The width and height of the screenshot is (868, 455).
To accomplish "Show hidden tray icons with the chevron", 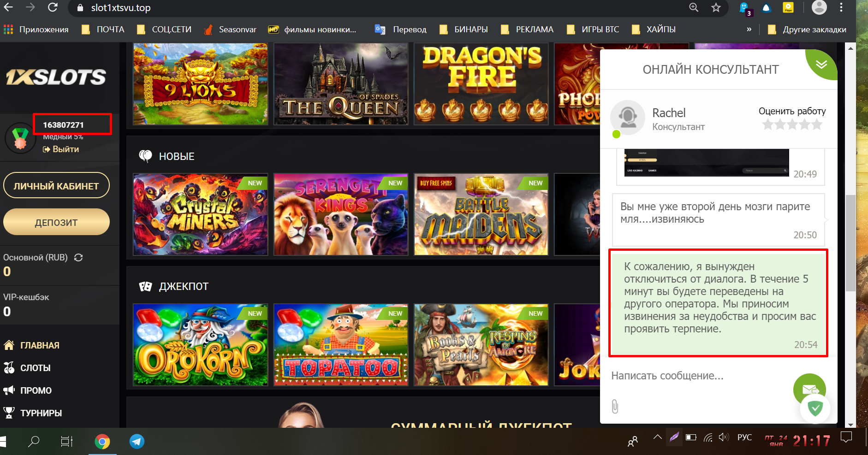I will tap(658, 437).
